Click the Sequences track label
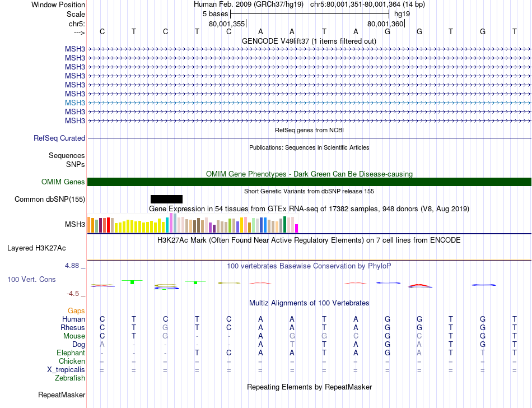This screenshot has width=532, height=408. (67, 155)
